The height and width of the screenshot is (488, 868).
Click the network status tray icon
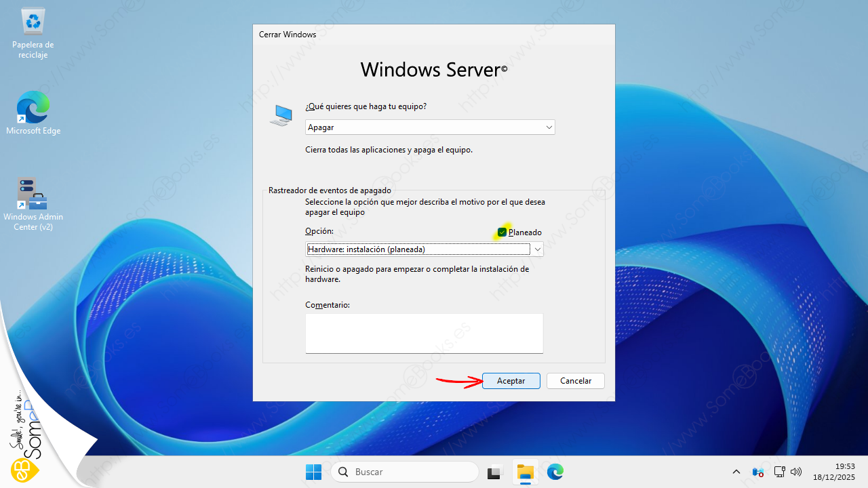click(779, 472)
